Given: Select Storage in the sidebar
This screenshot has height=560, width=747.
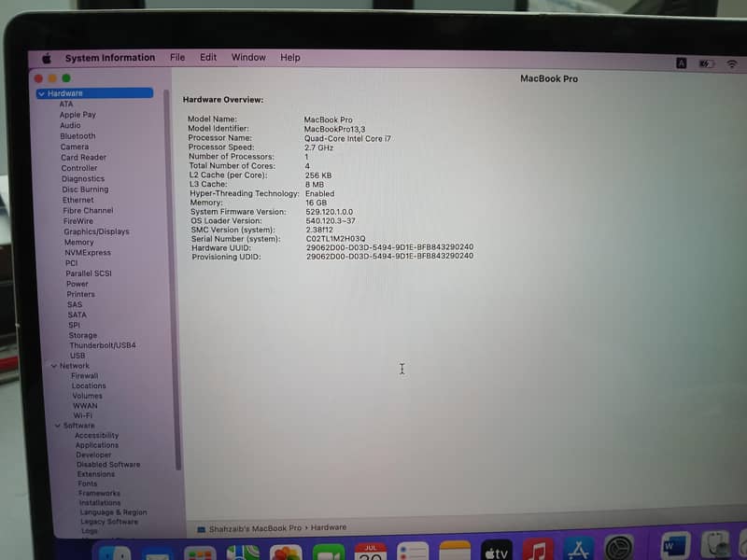Looking at the screenshot, I should 83,335.
